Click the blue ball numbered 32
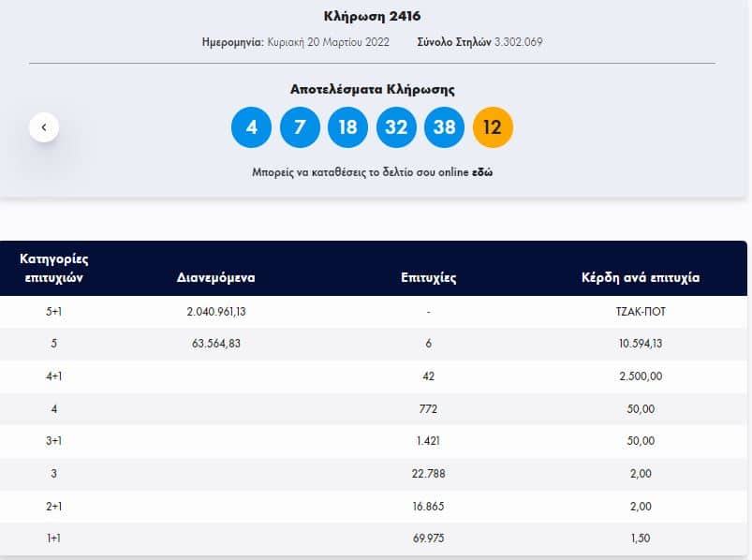This screenshot has height=560, width=752. point(396,127)
